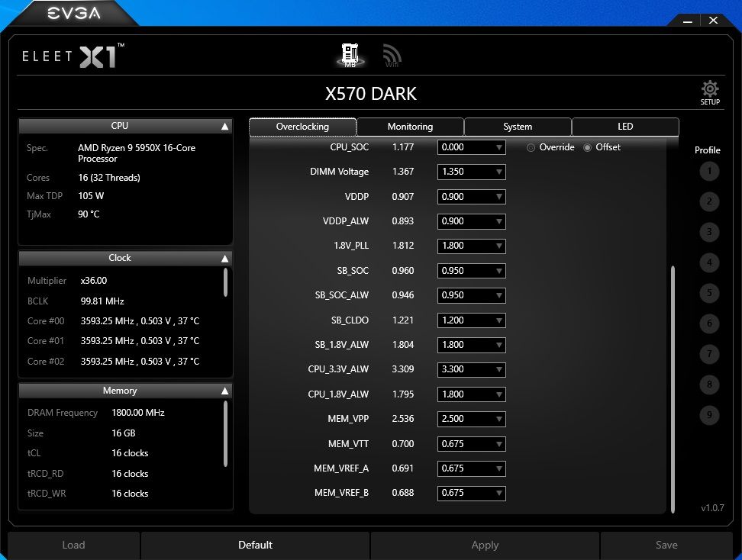
Task: Click the Max TDP 105 W value
Action: pos(91,196)
